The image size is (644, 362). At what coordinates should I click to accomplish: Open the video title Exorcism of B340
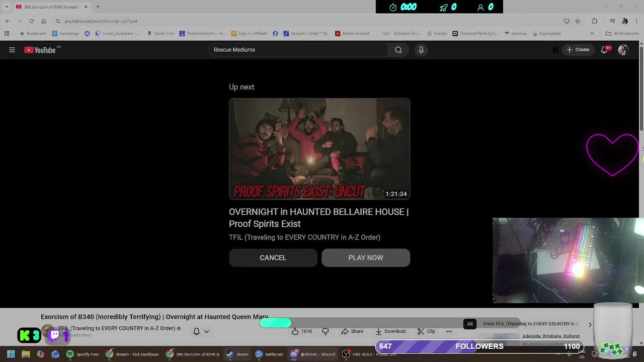point(154,317)
